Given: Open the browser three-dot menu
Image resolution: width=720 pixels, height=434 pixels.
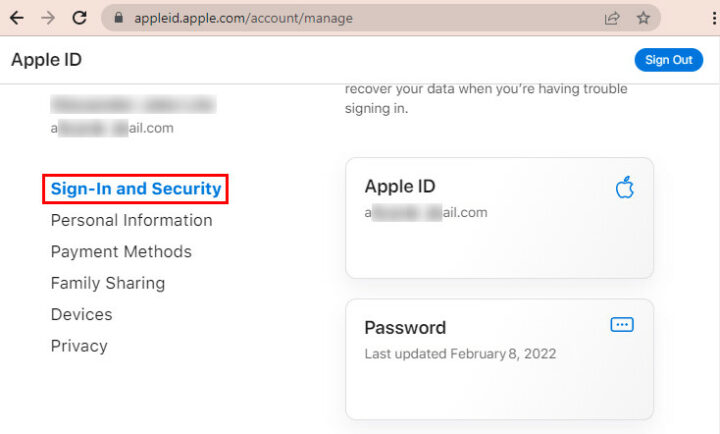Looking at the screenshot, I should coord(711,18).
